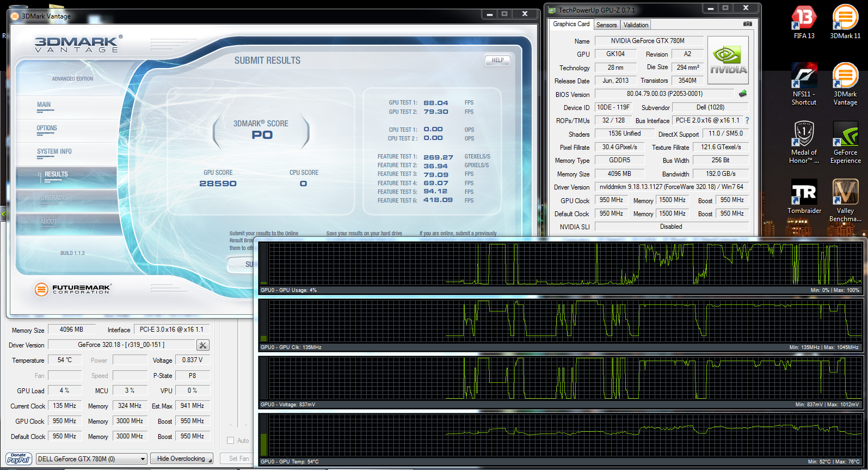Viewport: 868px width, 470px height.
Task: Click the 3DMark Vantage title bar icon
Action: pos(15,16)
